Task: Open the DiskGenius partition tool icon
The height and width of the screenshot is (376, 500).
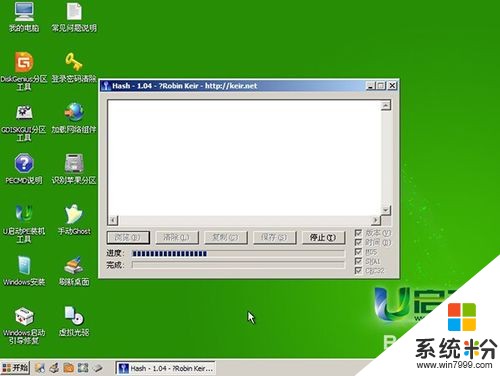Action: click(24, 62)
